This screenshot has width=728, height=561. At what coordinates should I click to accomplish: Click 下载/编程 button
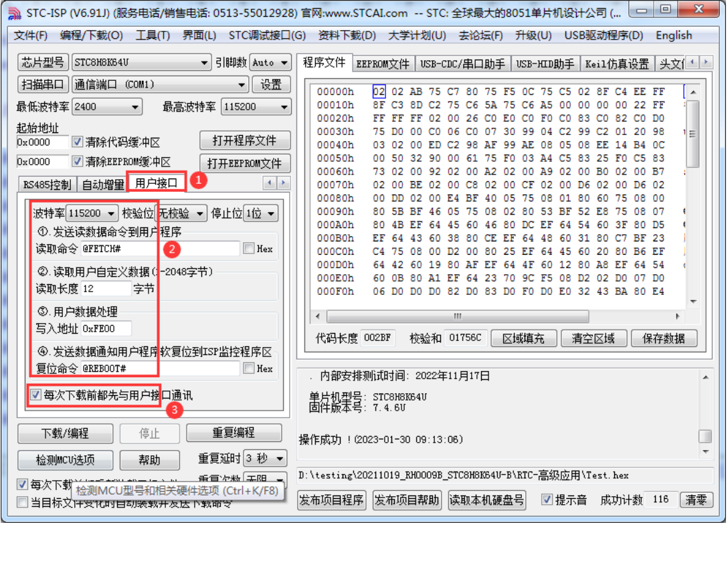(65, 433)
